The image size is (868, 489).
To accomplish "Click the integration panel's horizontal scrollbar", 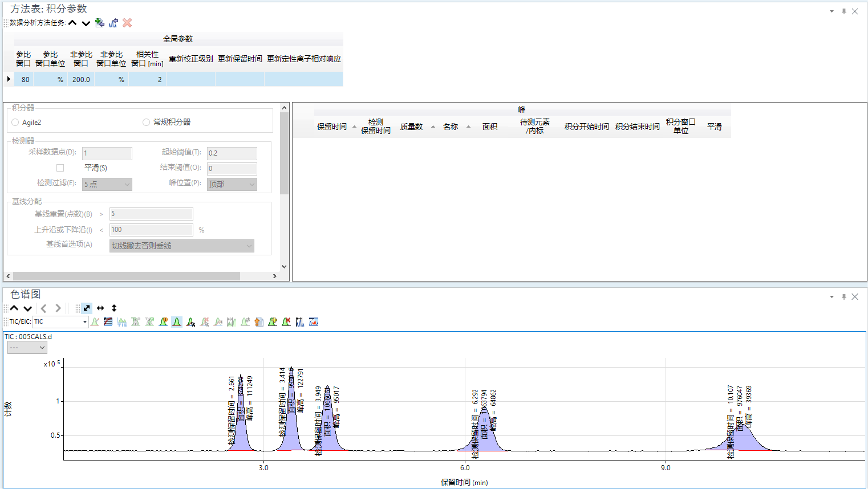I will (125, 276).
